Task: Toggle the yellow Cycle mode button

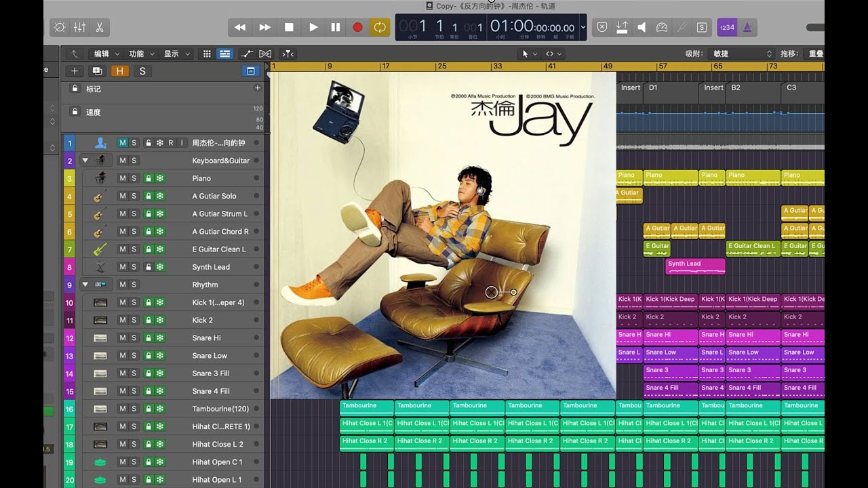Action: coord(380,27)
